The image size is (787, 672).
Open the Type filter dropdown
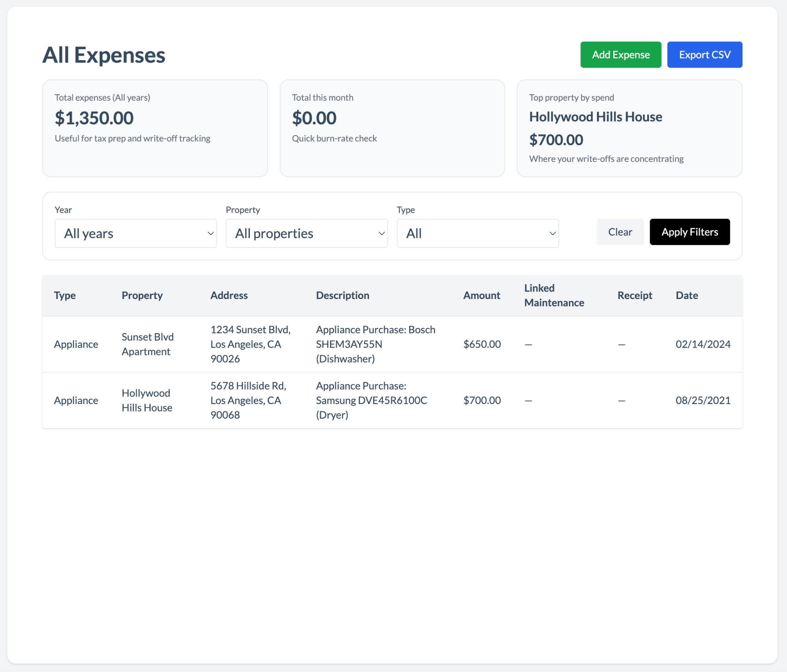[478, 233]
